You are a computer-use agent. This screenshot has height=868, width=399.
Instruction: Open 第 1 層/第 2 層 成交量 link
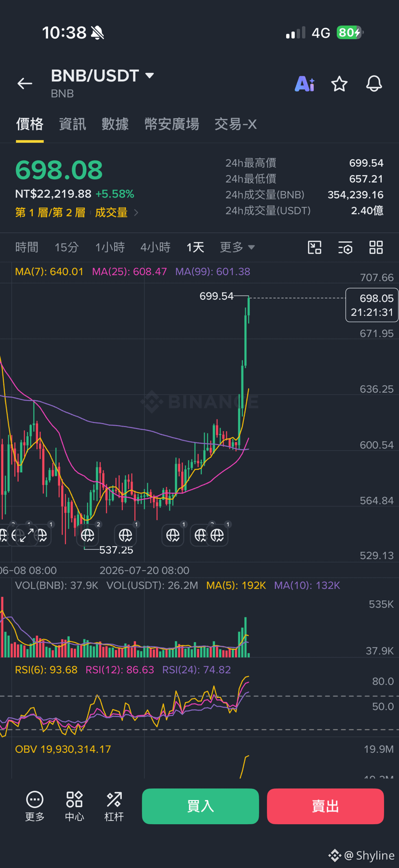tap(77, 213)
